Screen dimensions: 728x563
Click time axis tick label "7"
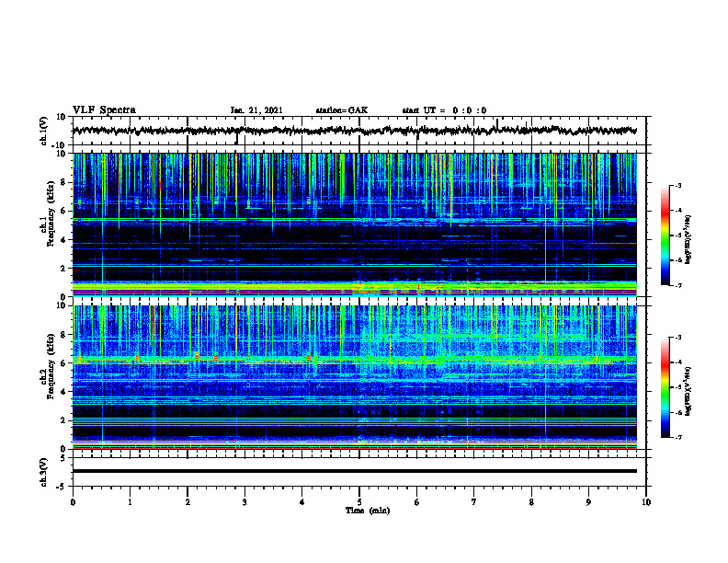tap(474, 502)
